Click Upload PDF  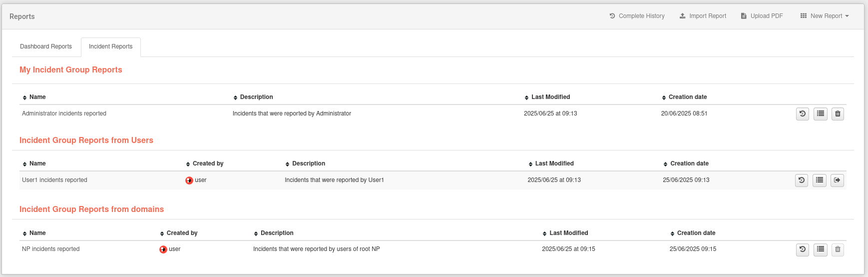point(762,16)
